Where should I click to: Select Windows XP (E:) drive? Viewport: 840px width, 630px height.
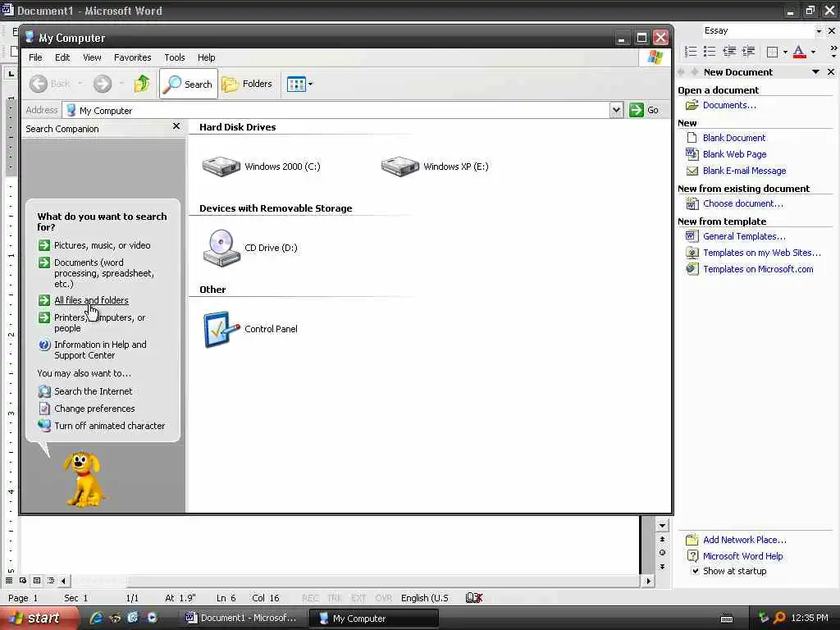435,166
